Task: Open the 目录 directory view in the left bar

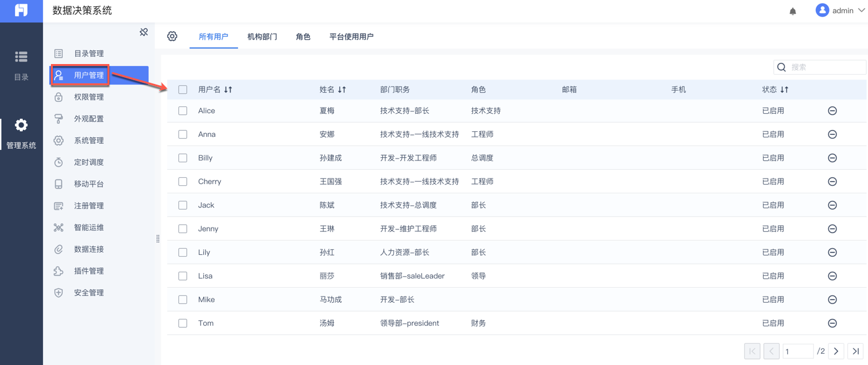Action: point(21,65)
